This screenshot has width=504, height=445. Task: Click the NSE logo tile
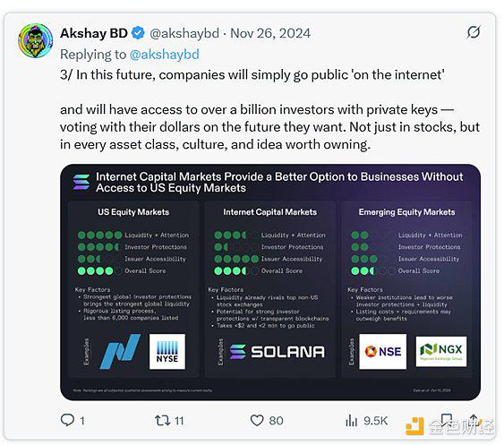tap(382, 352)
